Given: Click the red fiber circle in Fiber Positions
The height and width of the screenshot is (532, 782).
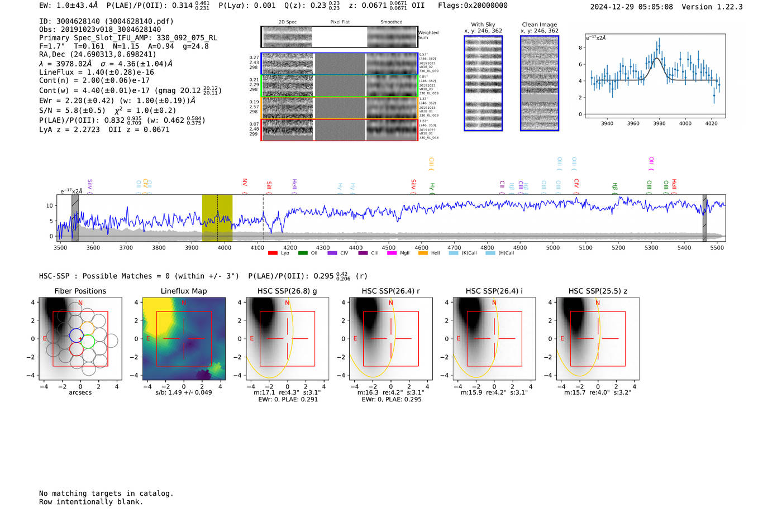Looking at the screenshot, I should coord(77,349).
